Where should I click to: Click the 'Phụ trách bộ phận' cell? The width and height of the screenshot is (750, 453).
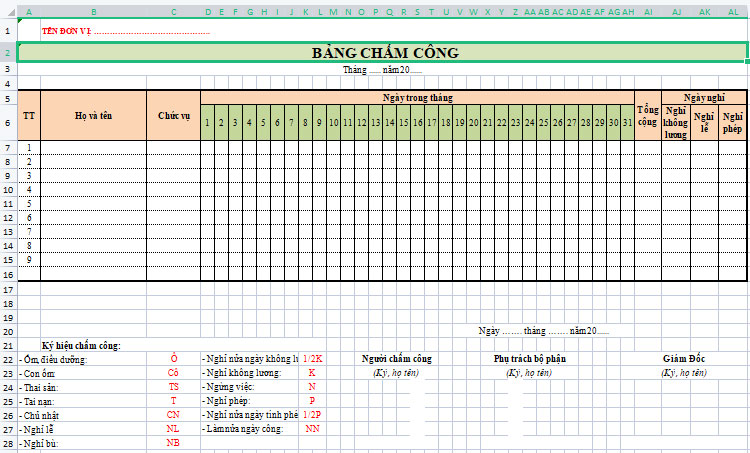[x=529, y=358]
